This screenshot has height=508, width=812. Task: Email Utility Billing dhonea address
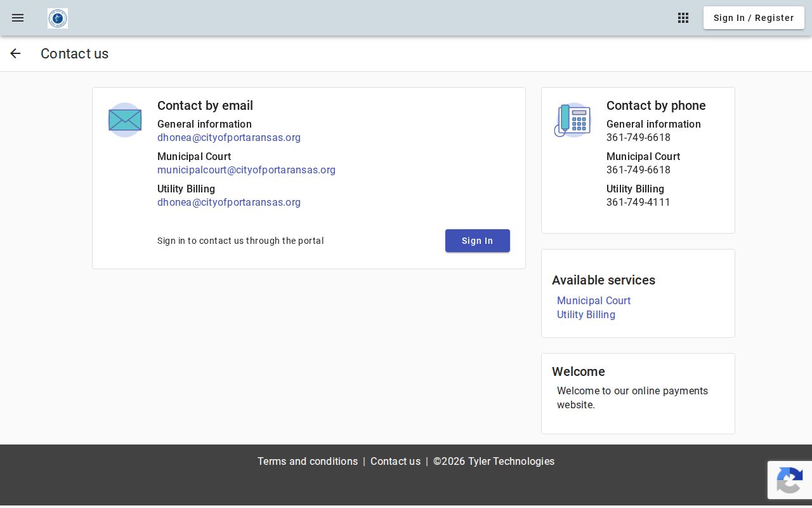click(x=229, y=202)
